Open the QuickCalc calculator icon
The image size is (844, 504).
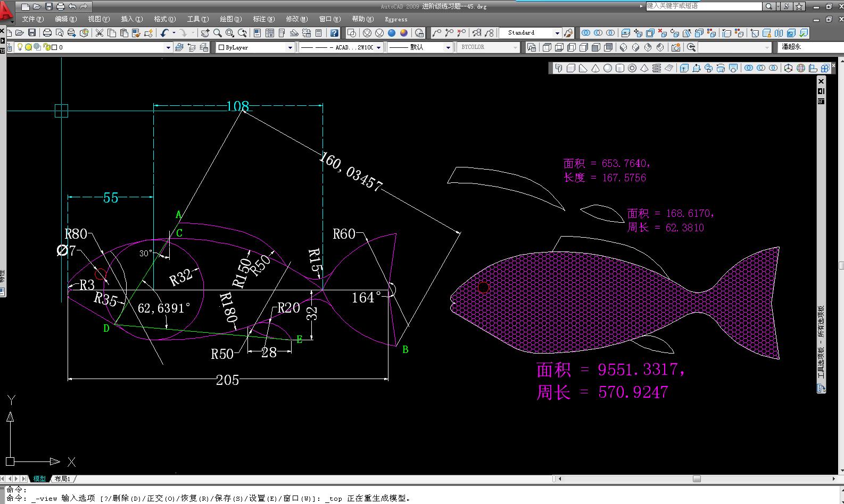(x=318, y=33)
